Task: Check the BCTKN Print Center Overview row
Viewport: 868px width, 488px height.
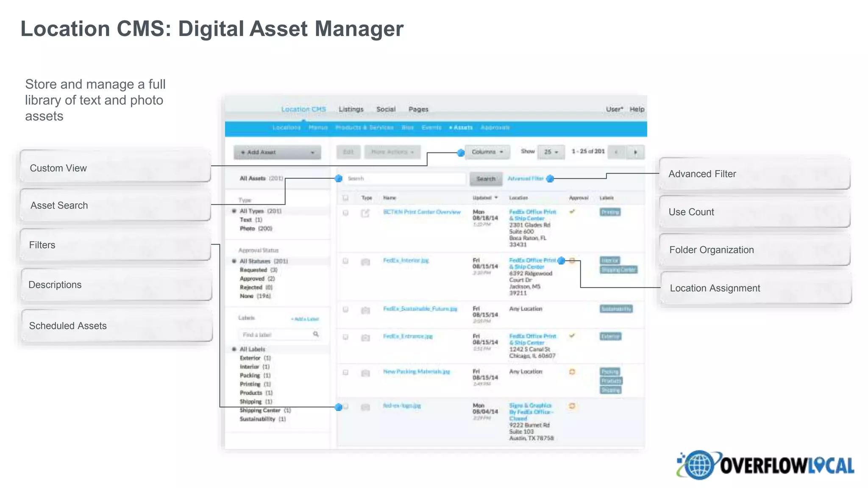Action: (x=345, y=213)
